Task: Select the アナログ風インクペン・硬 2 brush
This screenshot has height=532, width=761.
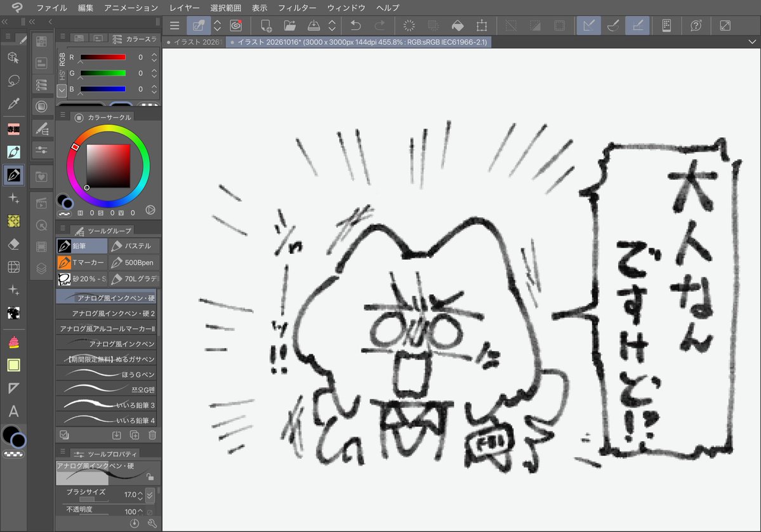Action: click(106, 314)
